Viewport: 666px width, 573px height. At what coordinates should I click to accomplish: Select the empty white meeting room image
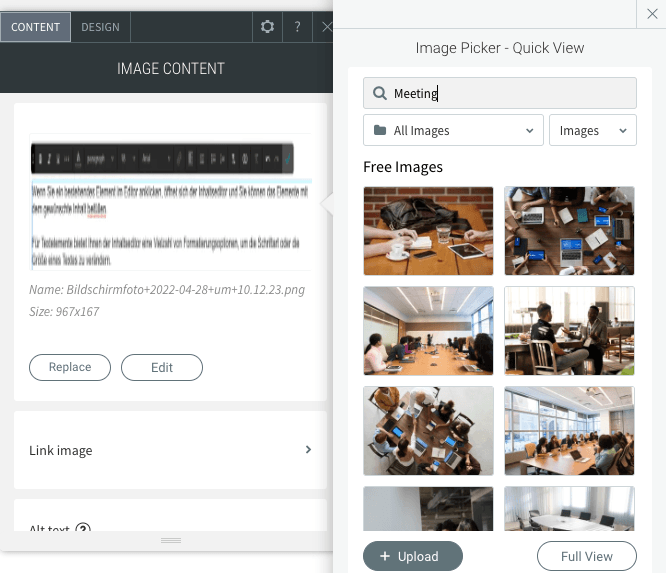tap(569, 508)
